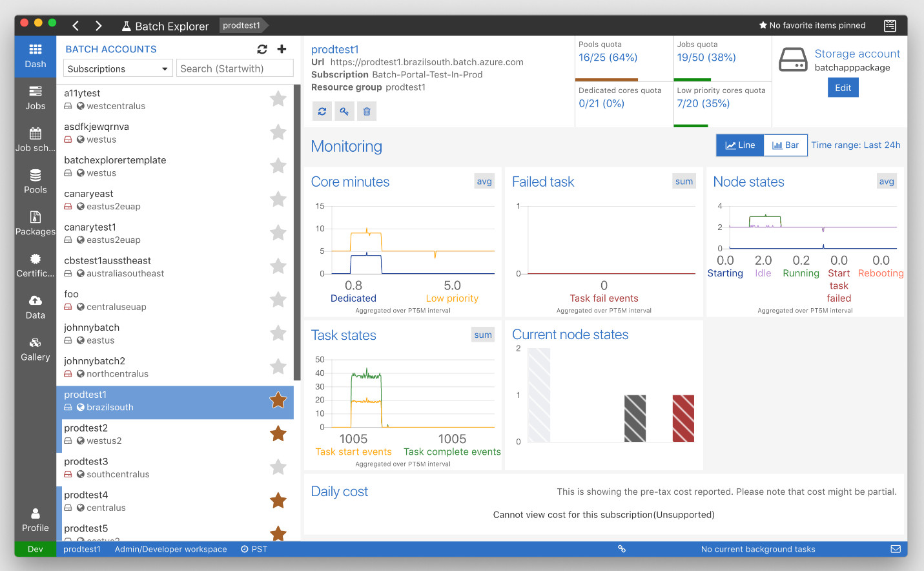Screen dimensions: 924x571
Task: Refresh the prodtest1 account details
Action: pyautogui.click(x=322, y=111)
